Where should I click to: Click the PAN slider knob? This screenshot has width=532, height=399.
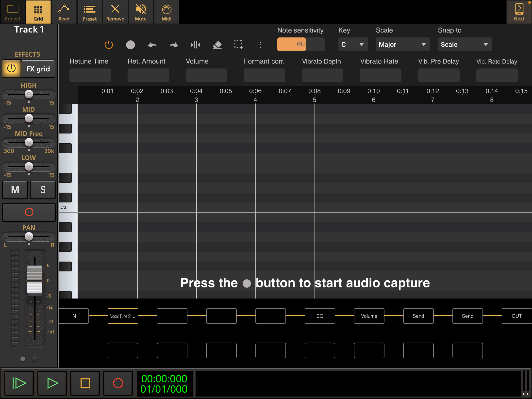click(x=29, y=236)
